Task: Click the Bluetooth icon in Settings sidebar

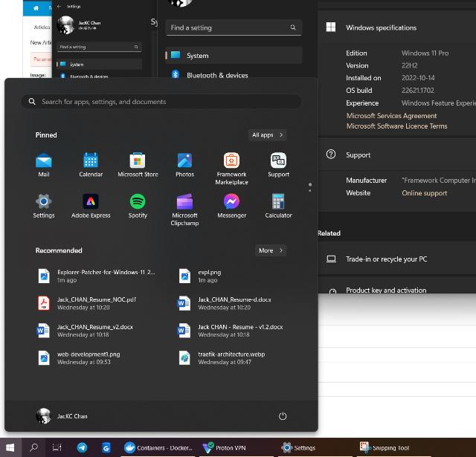Action: point(176,74)
